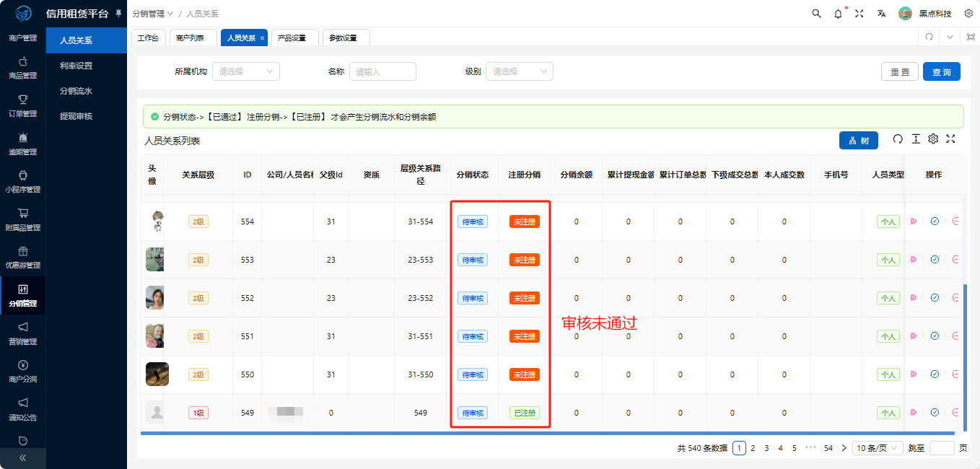
Task: Click avatar thumbnail of ID 550
Action: pyautogui.click(x=157, y=374)
